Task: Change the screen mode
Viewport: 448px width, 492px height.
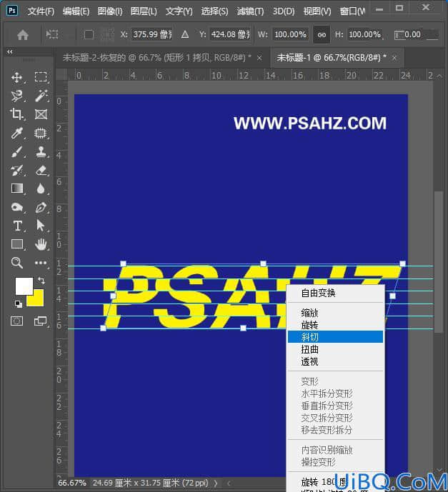Action: pos(40,321)
